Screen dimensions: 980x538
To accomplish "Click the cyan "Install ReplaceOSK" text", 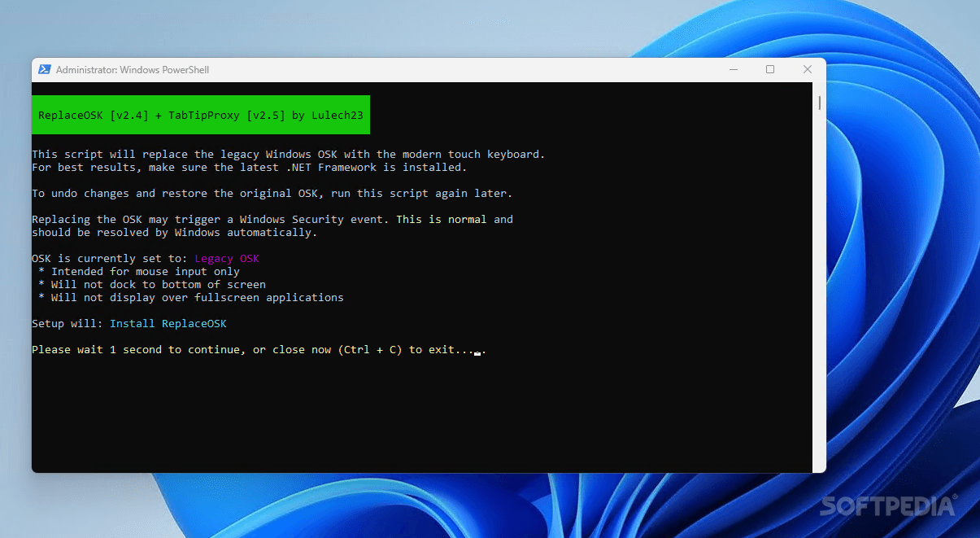I will coord(168,324).
